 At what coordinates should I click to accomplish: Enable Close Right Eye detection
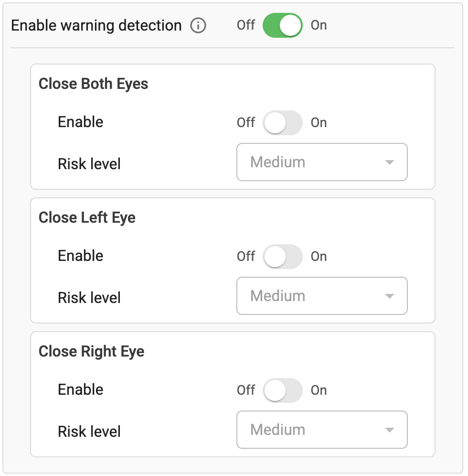click(x=282, y=390)
